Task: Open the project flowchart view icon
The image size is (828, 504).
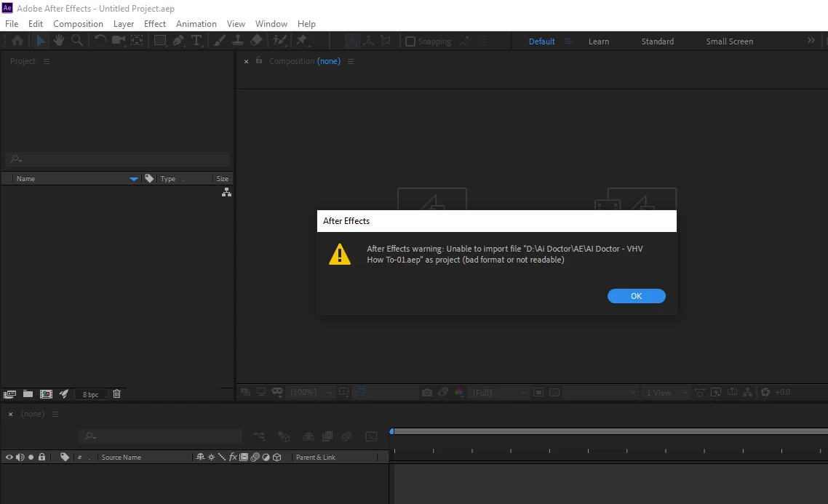Action: (x=226, y=193)
